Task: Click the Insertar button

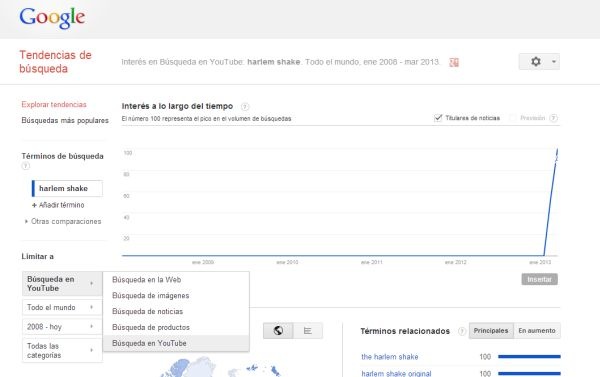Action: tap(540, 279)
